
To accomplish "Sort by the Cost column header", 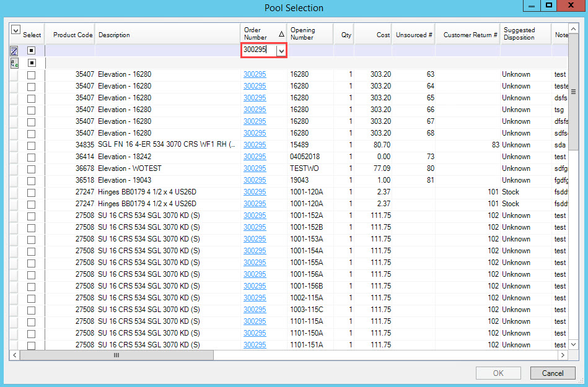I will 373,35.
